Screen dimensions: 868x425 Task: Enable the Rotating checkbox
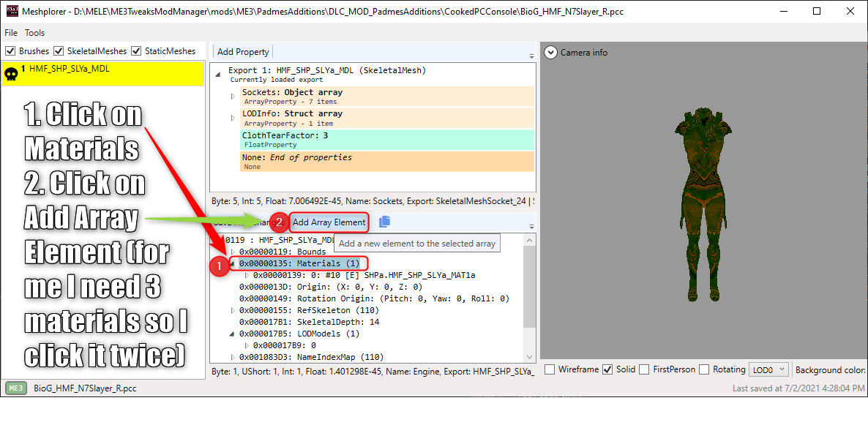[703, 369]
